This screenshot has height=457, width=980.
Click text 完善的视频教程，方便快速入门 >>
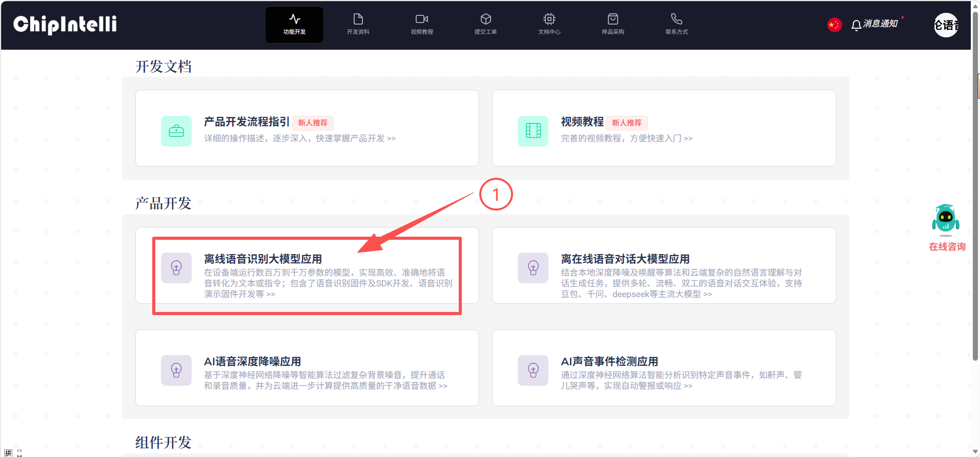pyautogui.click(x=626, y=138)
